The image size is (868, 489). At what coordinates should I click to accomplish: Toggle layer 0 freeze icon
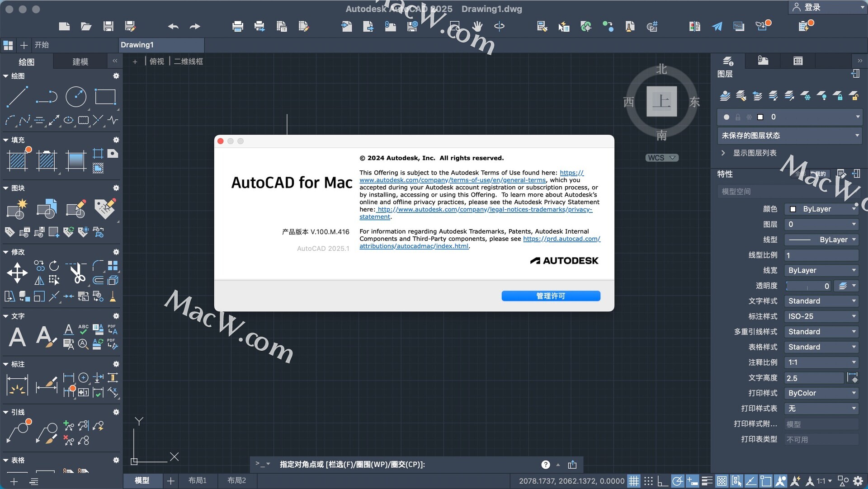click(749, 117)
